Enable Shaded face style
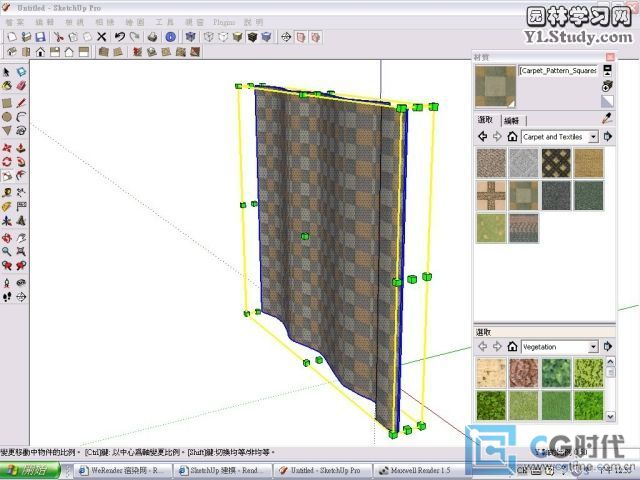This screenshot has height=480, width=640. coord(238,37)
